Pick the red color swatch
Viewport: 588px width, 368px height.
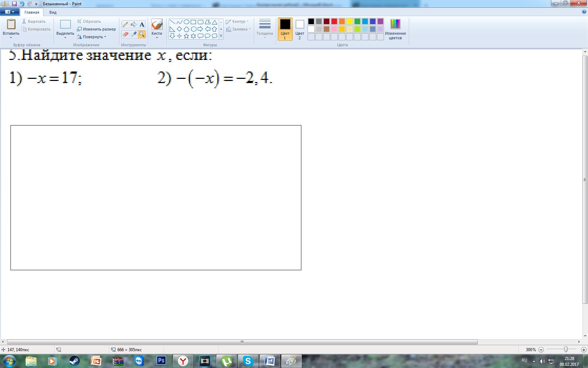point(334,21)
